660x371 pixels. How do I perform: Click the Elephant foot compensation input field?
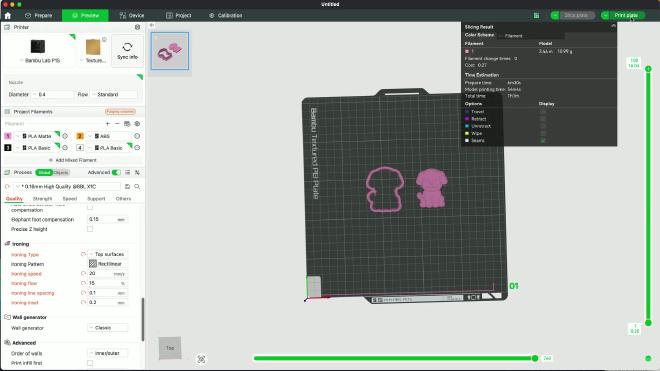(108, 219)
